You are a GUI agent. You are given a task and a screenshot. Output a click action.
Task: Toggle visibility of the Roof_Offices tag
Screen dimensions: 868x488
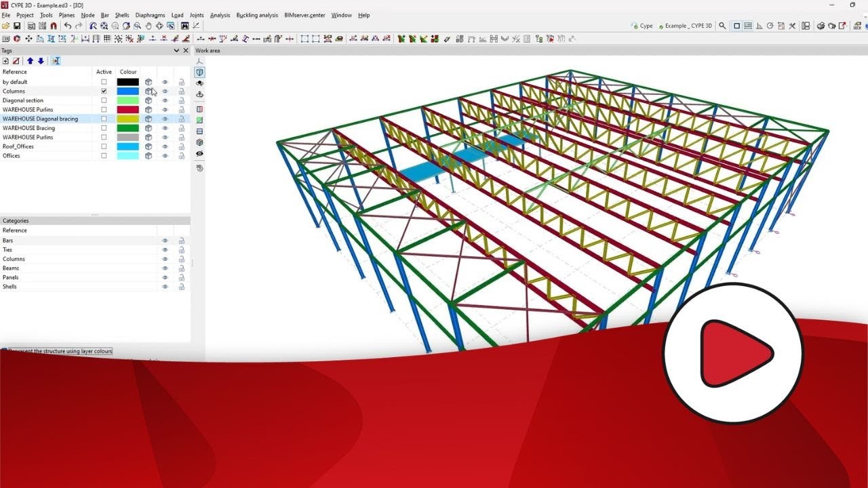point(165,146)
